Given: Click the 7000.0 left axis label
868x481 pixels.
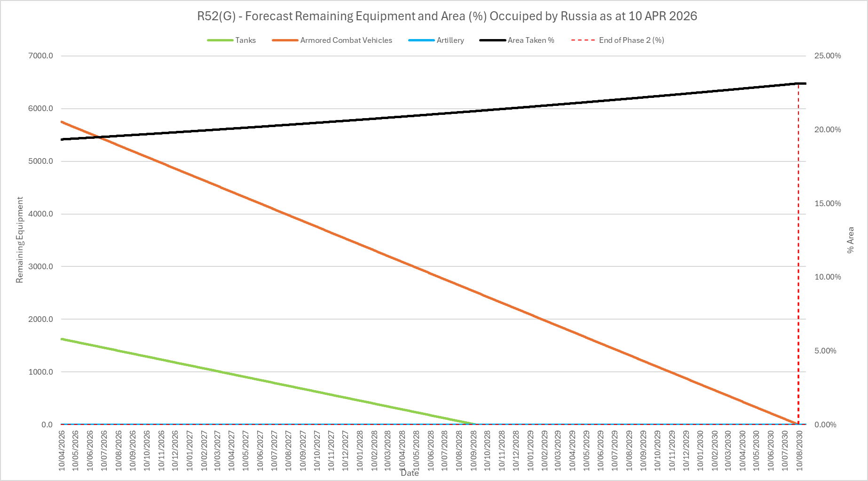Looking at the screenshot, I should pyautogui.click(x=41, y=56).
